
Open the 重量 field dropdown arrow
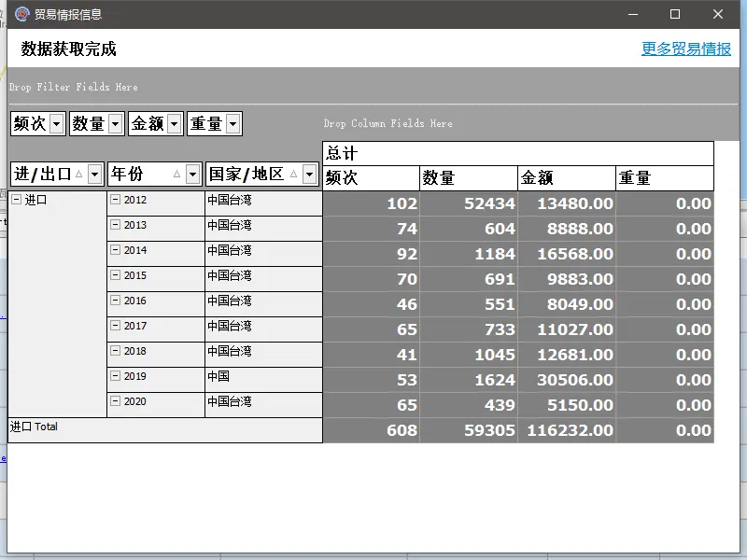233,124
